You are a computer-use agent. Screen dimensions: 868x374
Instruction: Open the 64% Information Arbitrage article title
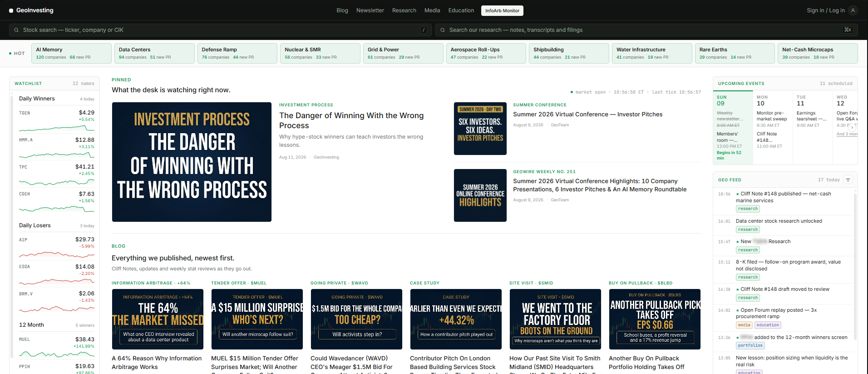[157, 363]
